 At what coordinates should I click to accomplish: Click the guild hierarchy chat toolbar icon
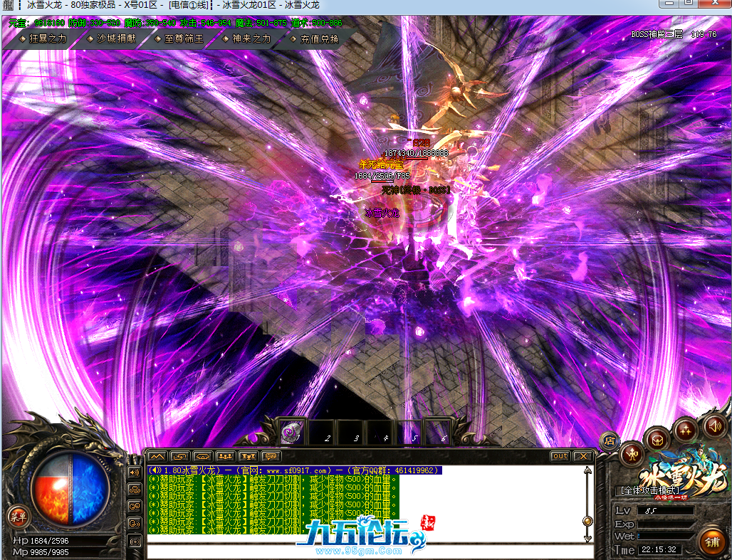pyautogui.click(x=248, y=456)
